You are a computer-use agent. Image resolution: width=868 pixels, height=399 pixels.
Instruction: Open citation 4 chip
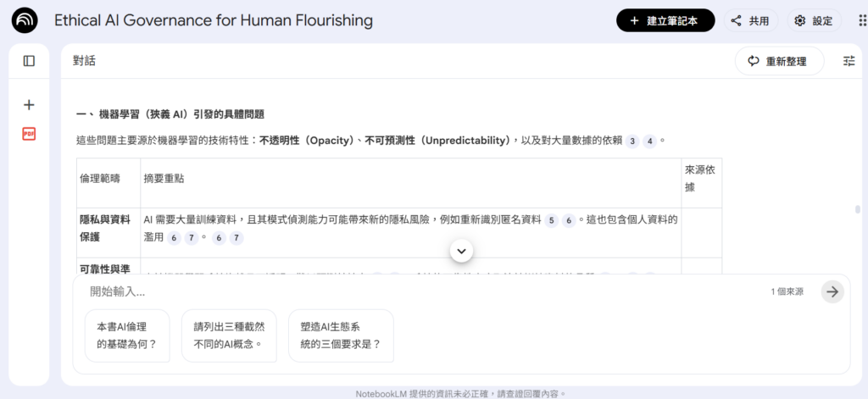click(649, 141)
